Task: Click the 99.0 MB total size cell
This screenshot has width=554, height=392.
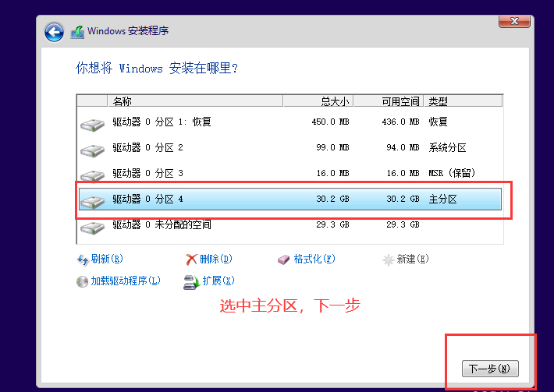Action: pos(332,147)
